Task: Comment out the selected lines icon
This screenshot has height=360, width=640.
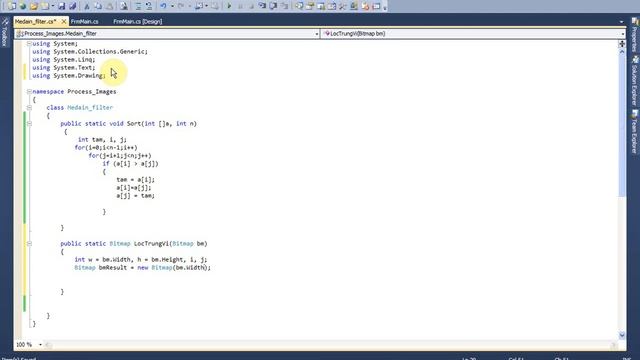Action: click(x=138, y=6)
